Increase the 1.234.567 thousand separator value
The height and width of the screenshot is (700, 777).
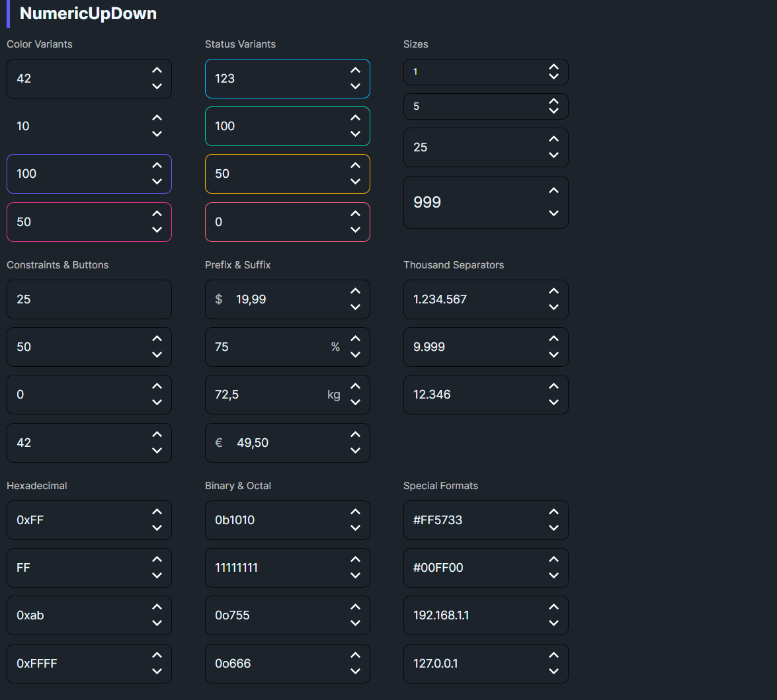point(553,292)
